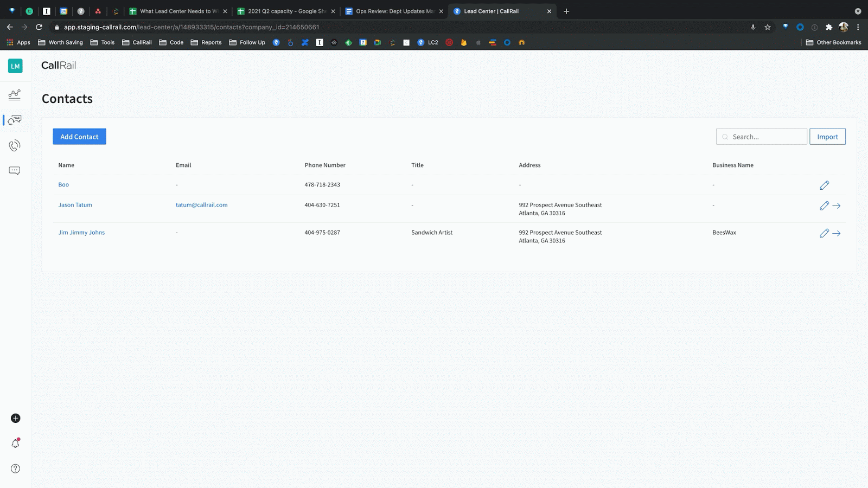Edit the Jason Tatum contact pencil icon
868x488 pixels.
[824, 206]
